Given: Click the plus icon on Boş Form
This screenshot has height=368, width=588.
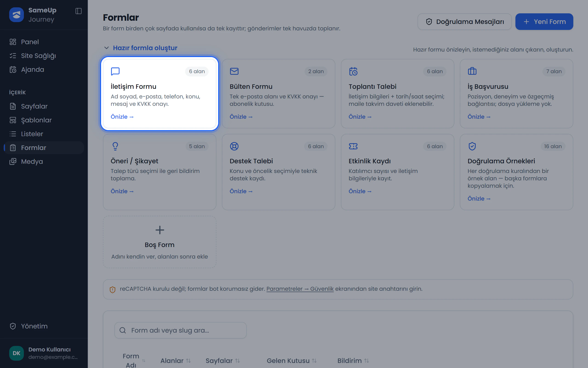Looking at the screenshot, I should 160,230.
